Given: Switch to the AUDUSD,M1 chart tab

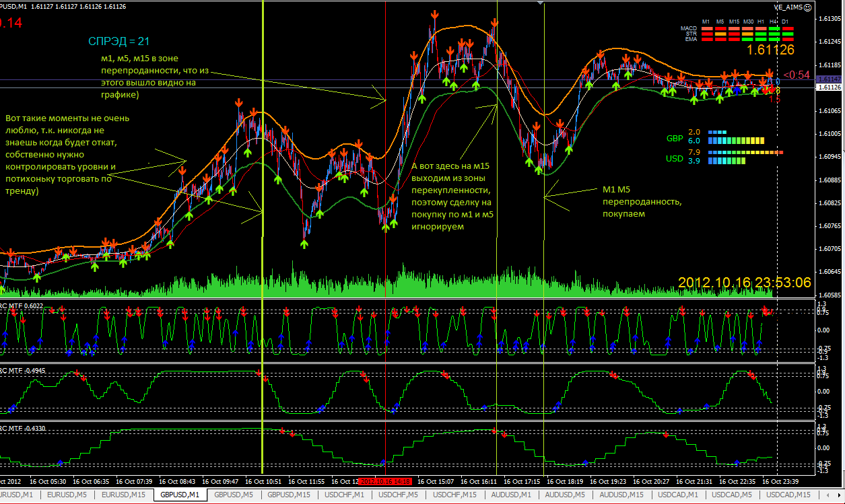Looking at the screenshot, I should (x=511, y=495).
